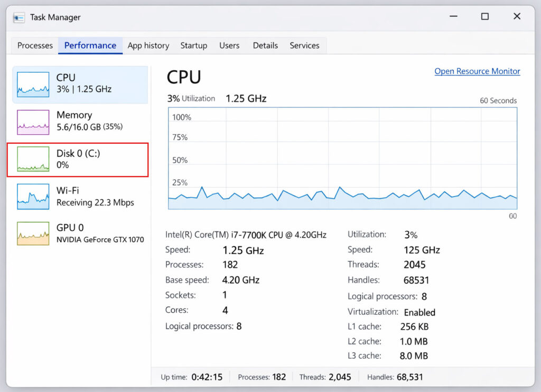This screenshot has width=541, height=392.
Task: Click the main CPU utilization graph
Action: [x=342, y=158]
